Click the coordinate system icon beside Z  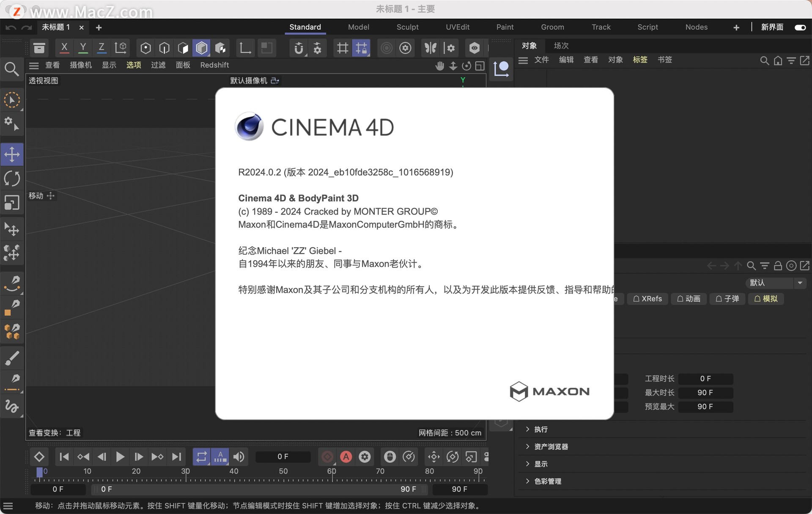[x=121, y=48]
